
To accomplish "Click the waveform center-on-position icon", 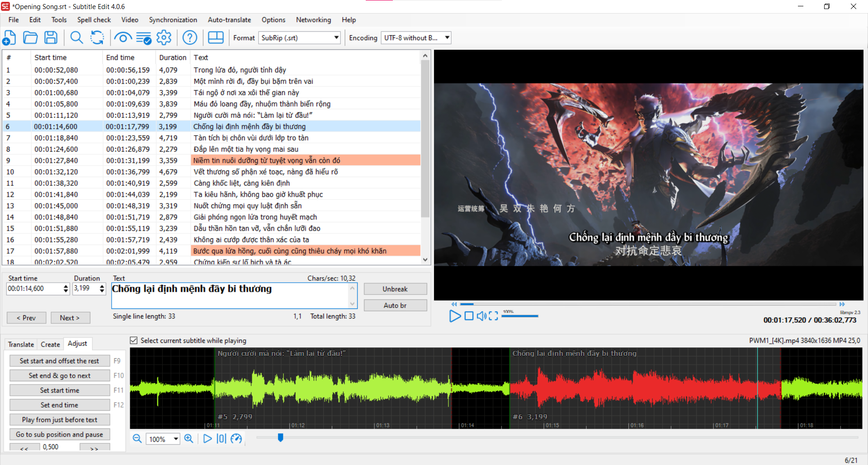I will (x=221, y=438).
